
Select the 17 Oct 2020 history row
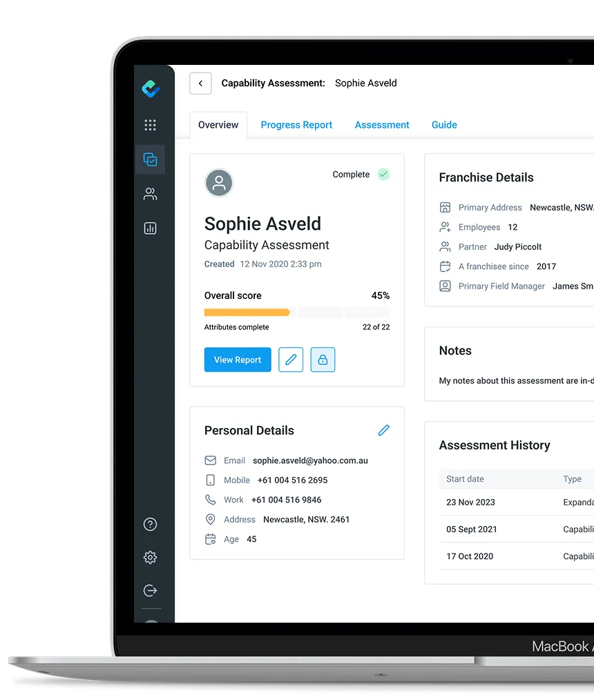[x=517, y=556]
